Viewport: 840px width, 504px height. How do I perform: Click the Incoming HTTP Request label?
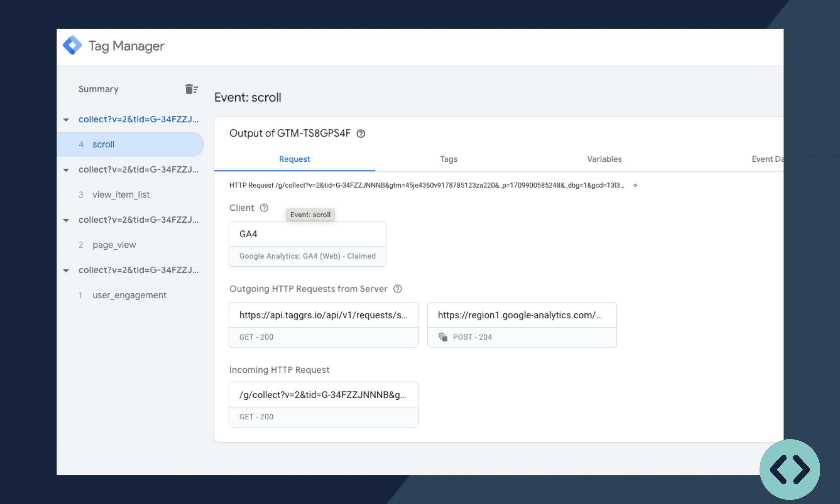tap(279, 370)
